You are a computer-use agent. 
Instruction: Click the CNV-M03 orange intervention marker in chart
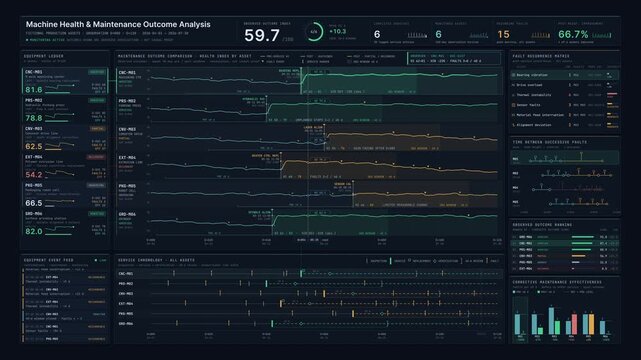325,138
